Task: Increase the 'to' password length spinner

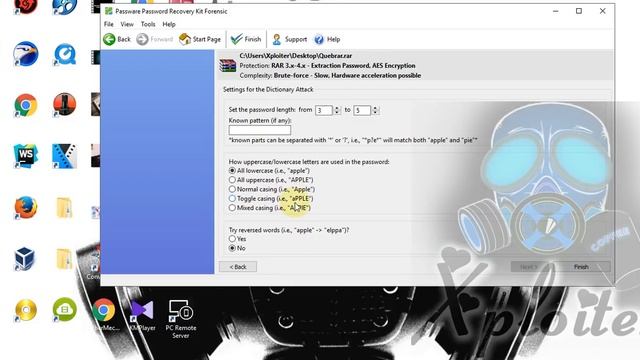Action: pyautogui.click(x=375, y=108)
